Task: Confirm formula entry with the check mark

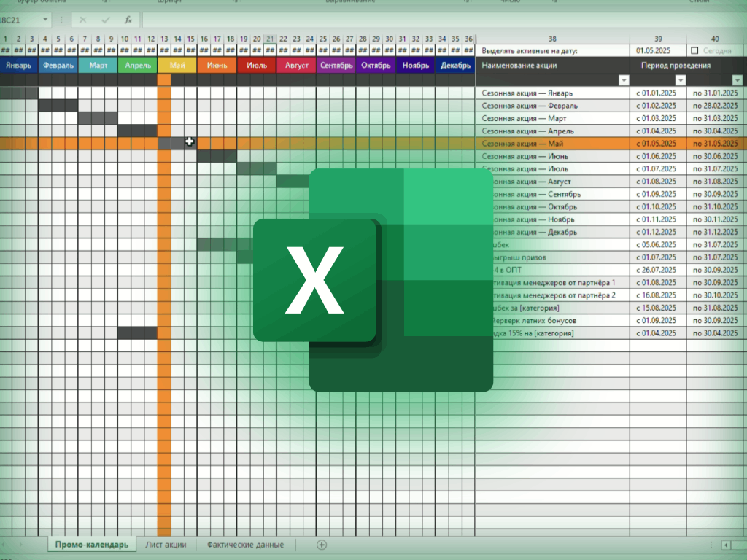Action: [x=105, y=20]
